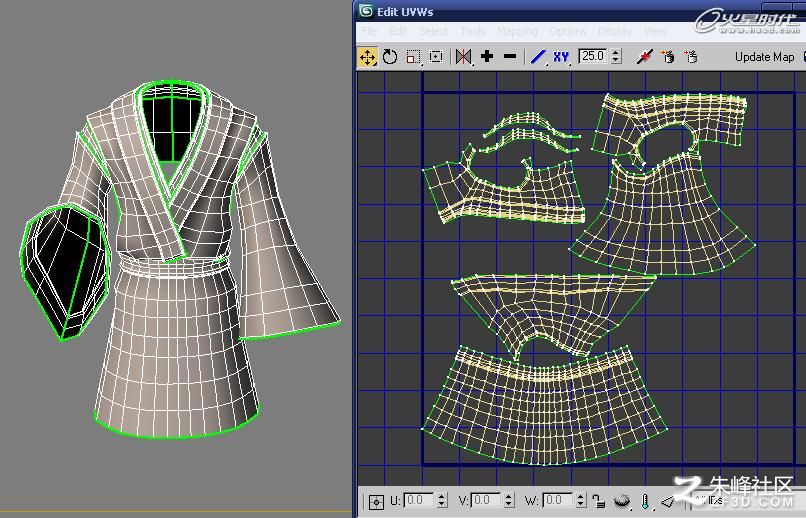This screenshot has height=518, width=806.
Task: Click the Weld Selected icon
Action: click(x=691, y=57)
